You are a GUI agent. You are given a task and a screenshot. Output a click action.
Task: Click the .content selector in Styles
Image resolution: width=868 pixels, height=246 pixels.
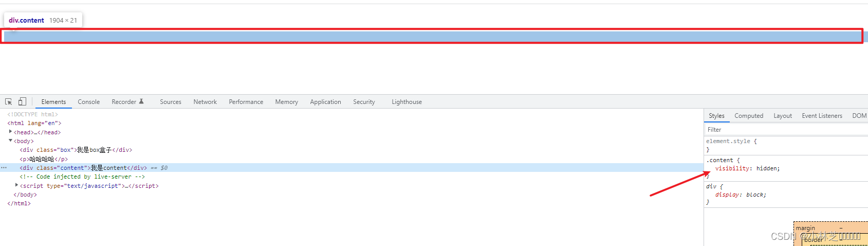tap(719, 160)
